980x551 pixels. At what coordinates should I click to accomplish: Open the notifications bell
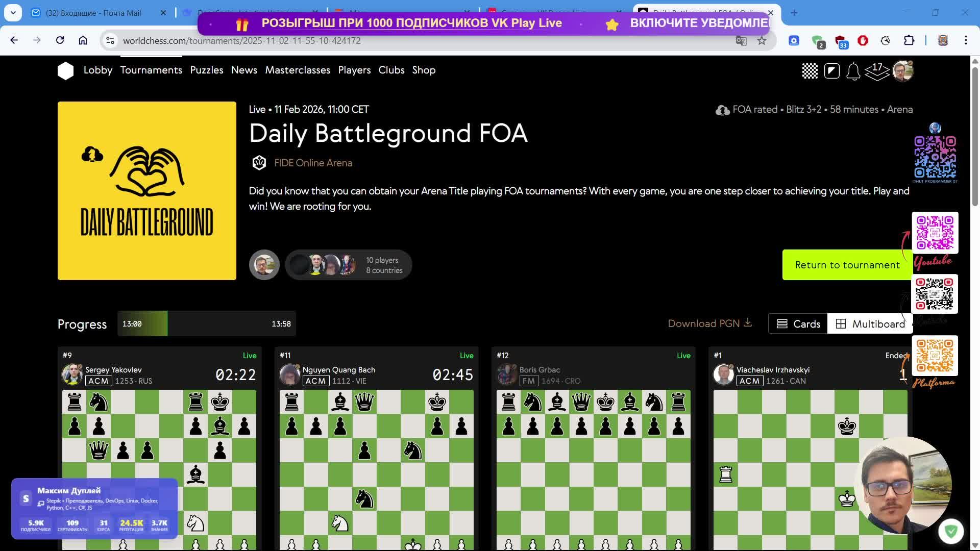(853, 71)
